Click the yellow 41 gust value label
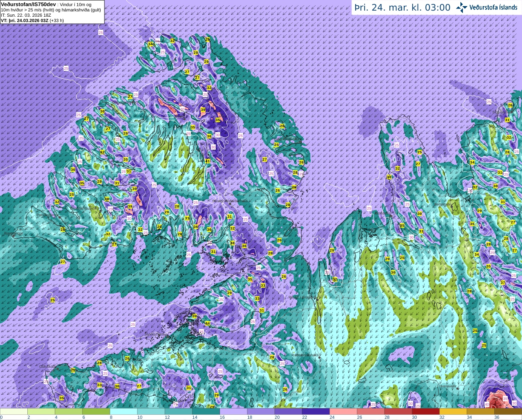 [208, 161]
